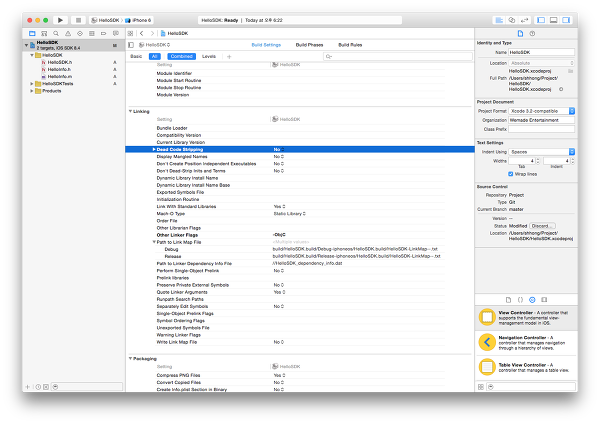Screen dimensions: 600x424
Task: Stop the running task
Action: tap(78, 20)
